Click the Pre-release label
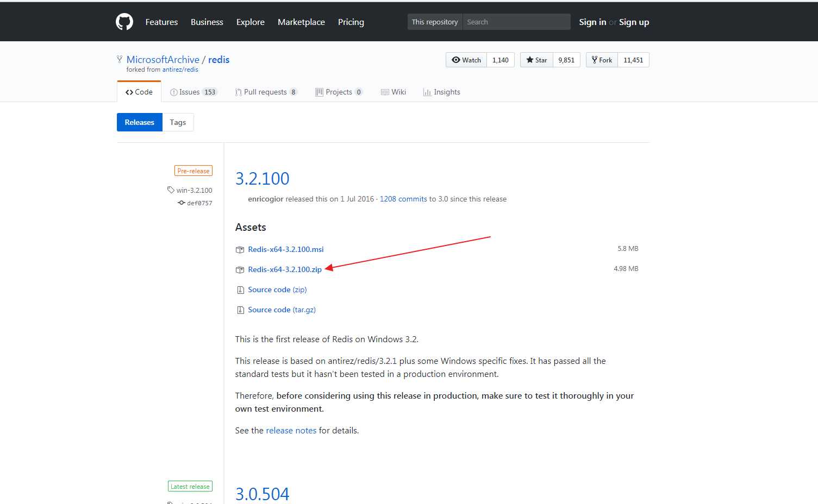 pos(193,171)
